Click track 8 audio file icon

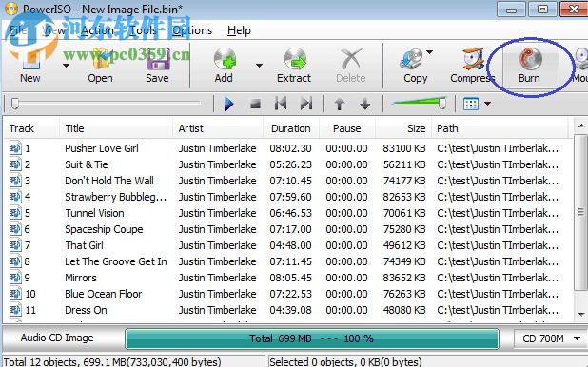15,261
